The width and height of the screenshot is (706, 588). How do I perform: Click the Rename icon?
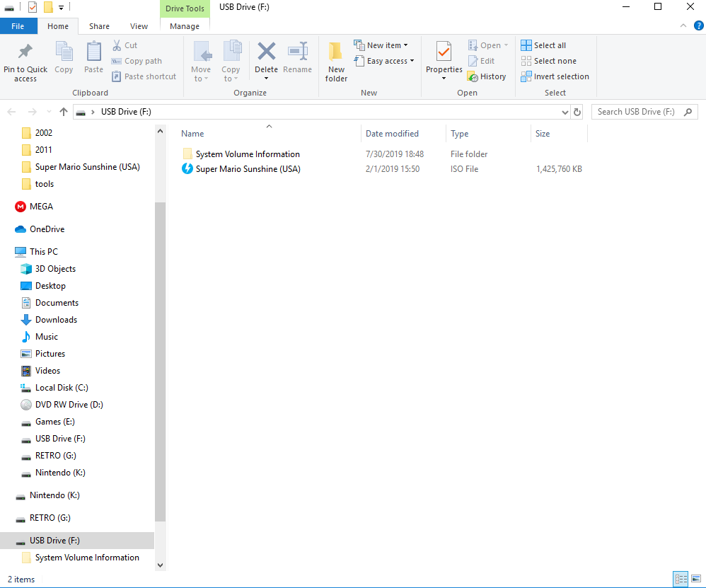(x=298, y=51)
